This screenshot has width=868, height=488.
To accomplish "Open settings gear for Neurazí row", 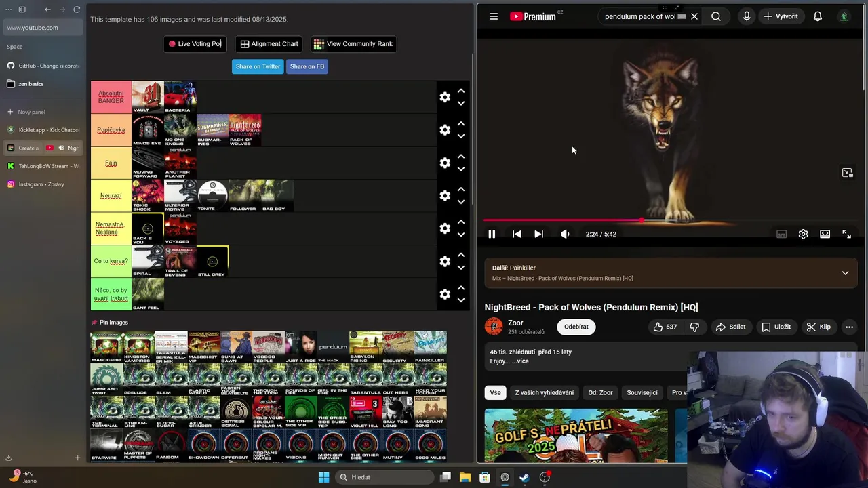I will [445, 195].
